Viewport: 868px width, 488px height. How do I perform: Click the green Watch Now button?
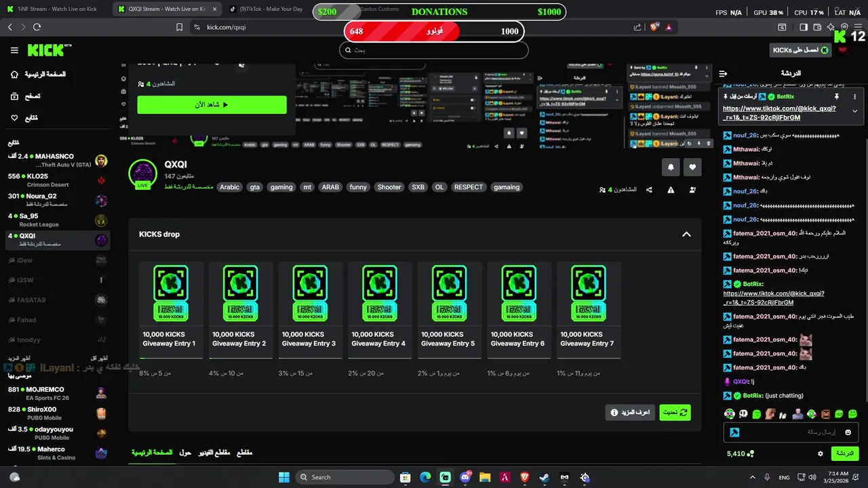click(212, 104)
